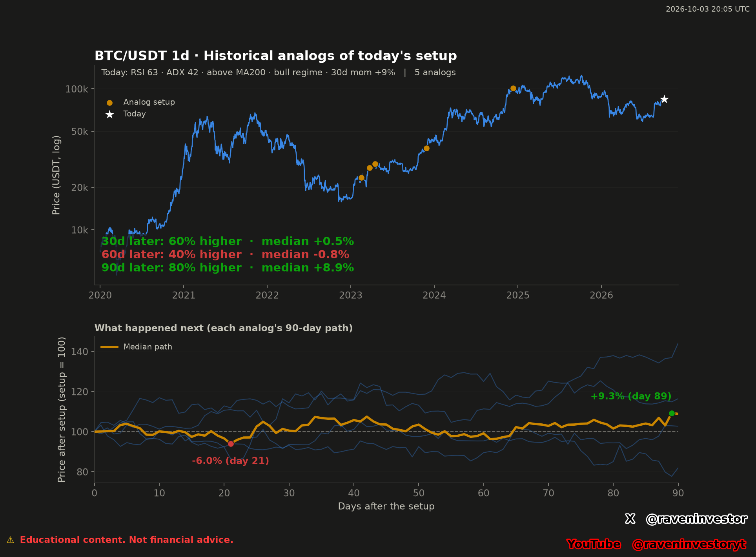
Task: Click the '2021' year axis label
Action: pos(184,296)
